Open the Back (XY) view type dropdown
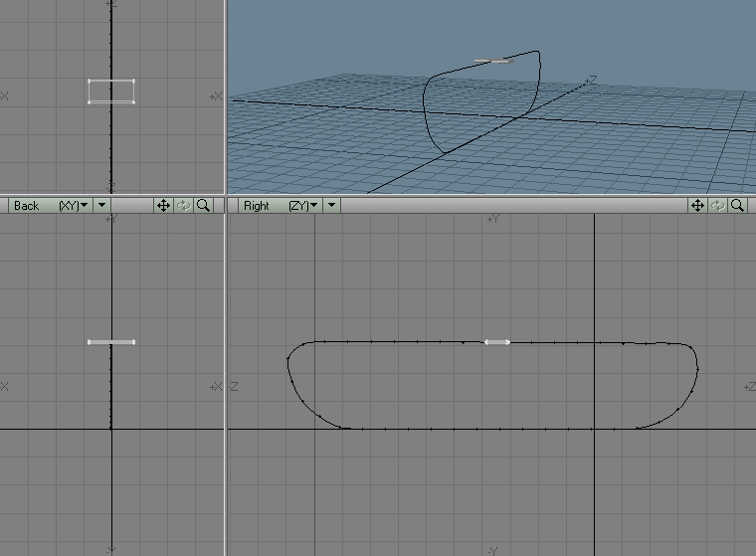 pyautogui.click(x=50, y=206)
